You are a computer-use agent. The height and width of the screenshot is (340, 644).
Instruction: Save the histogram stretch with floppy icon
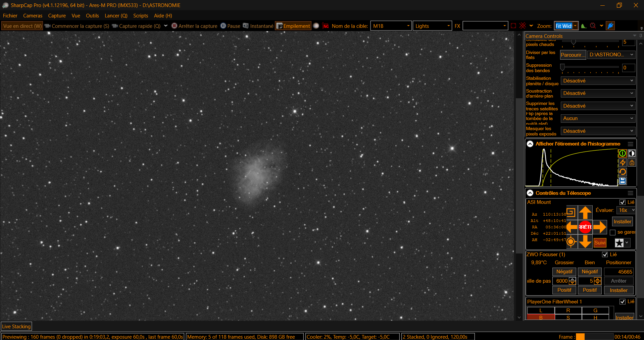tap(623, 181)
